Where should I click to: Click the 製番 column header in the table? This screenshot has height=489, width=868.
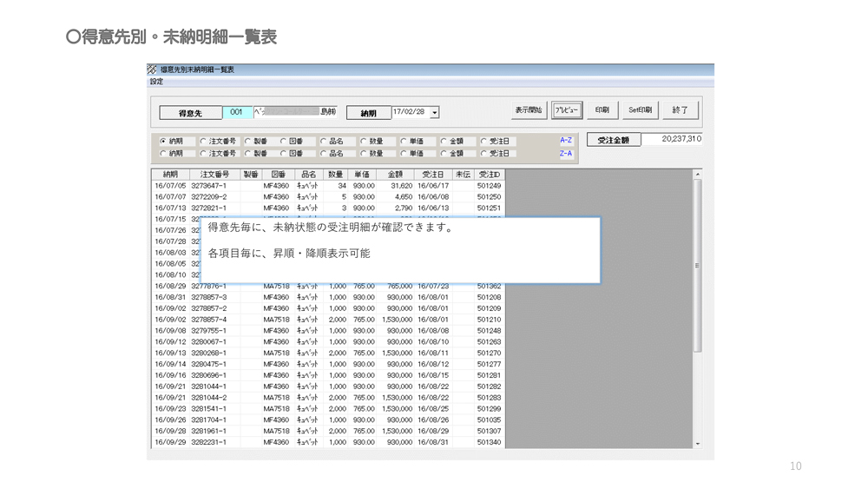(x=251, y=175)
